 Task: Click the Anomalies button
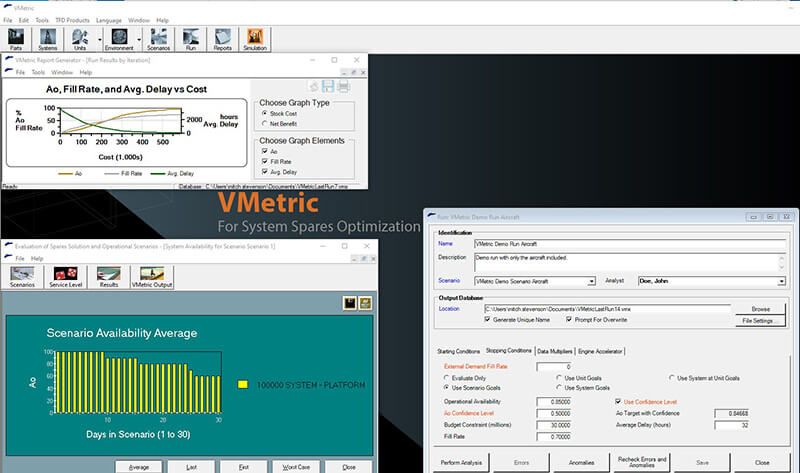[x=581, y=463]
